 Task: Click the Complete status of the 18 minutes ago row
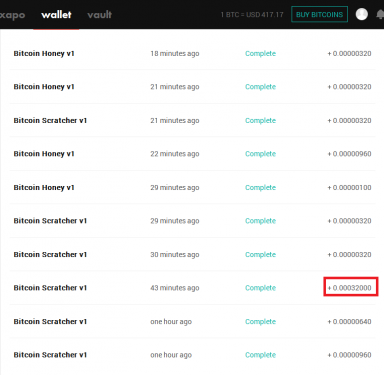click(260, 53)
